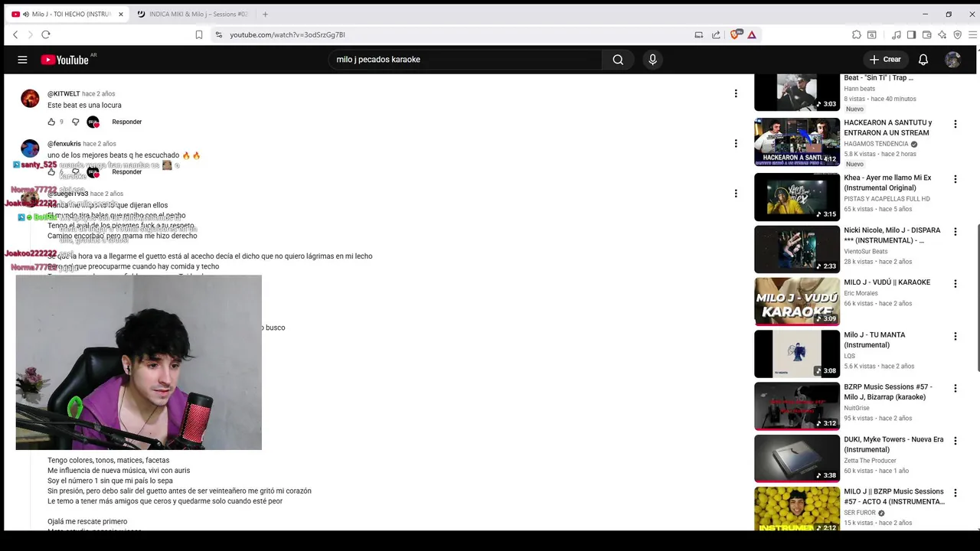
Task: Open MILO J - VUDÚ KARAOKE thumbnail
Action: coord(797,302)
